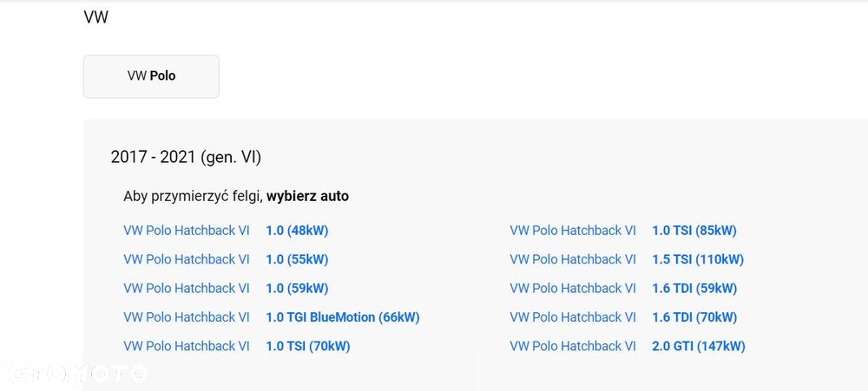Pick VW Polo Hatchback 1.0 TSI (70kW)
Screen dimensions: 868x391
pyautogui.click(x=307, y=347)
